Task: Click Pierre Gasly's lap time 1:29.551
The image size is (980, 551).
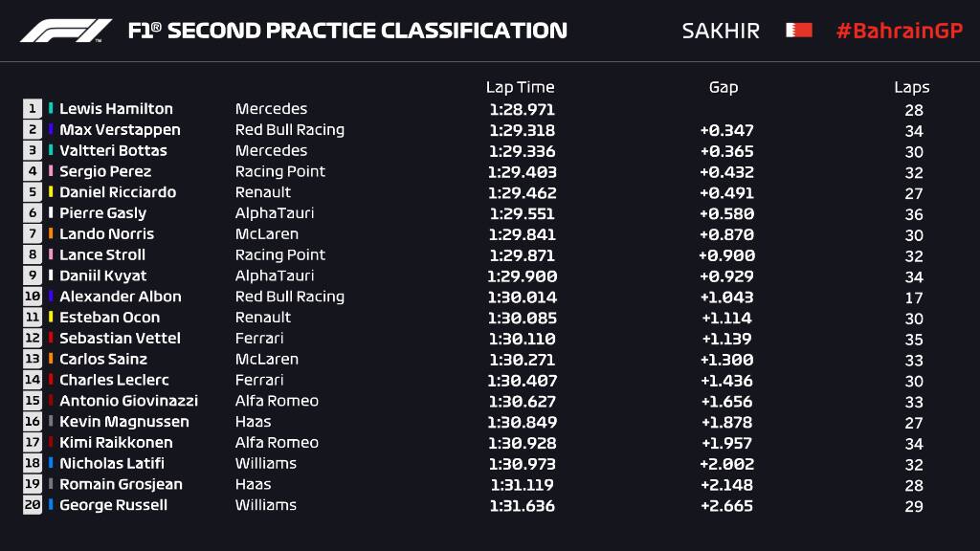Action: point(522,213)
